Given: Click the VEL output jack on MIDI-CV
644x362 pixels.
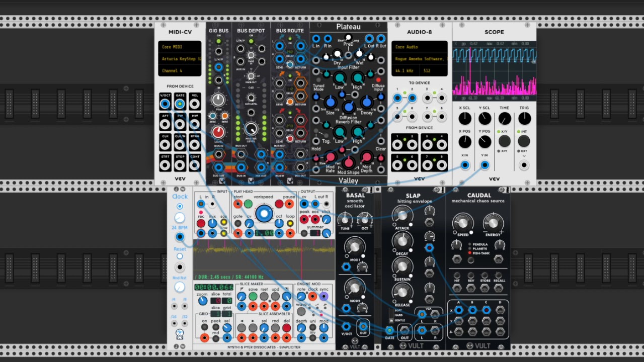Looking at the screenshot, I should (195, 104).
